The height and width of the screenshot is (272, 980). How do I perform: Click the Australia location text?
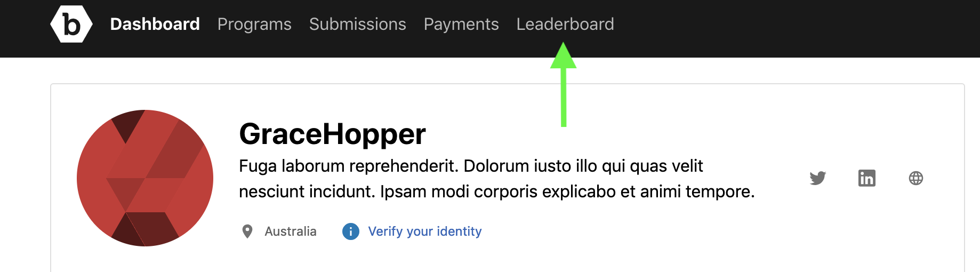[291, 231]
